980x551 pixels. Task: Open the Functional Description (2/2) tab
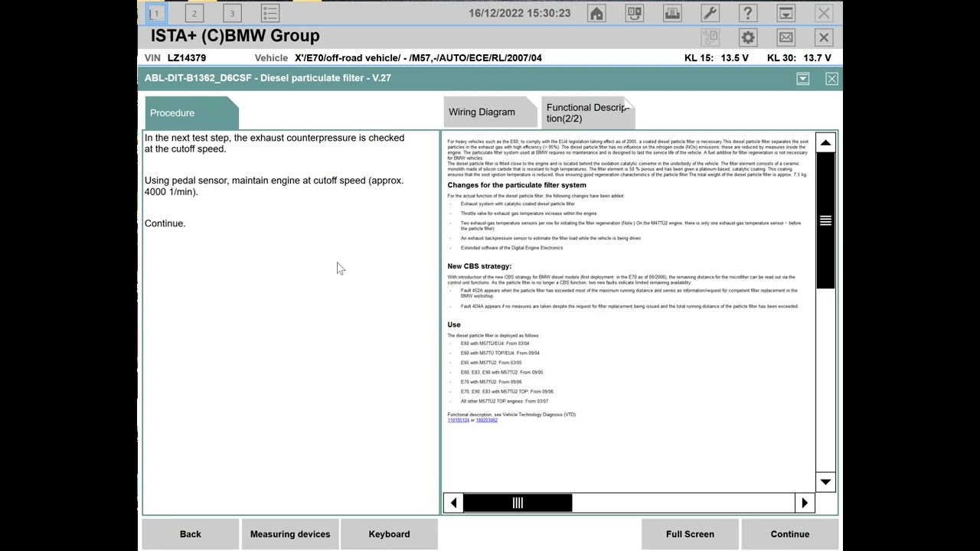point(587,112)
